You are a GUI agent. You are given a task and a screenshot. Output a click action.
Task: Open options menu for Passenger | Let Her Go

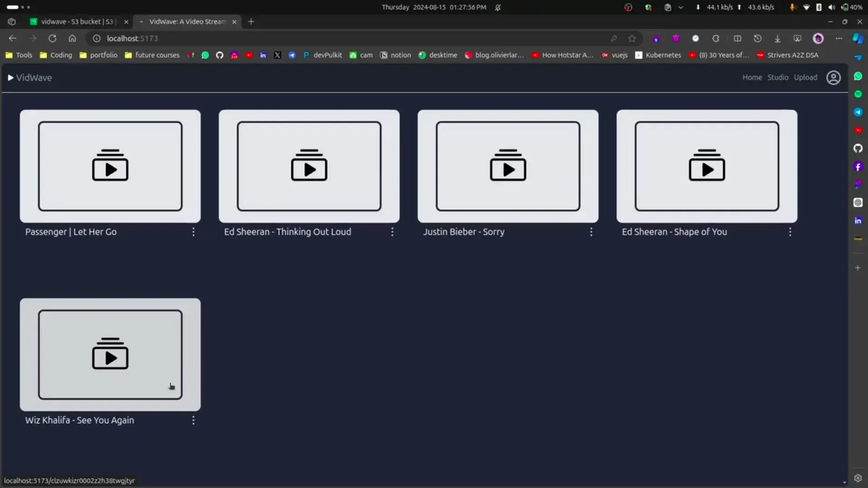tap(193, 232)
